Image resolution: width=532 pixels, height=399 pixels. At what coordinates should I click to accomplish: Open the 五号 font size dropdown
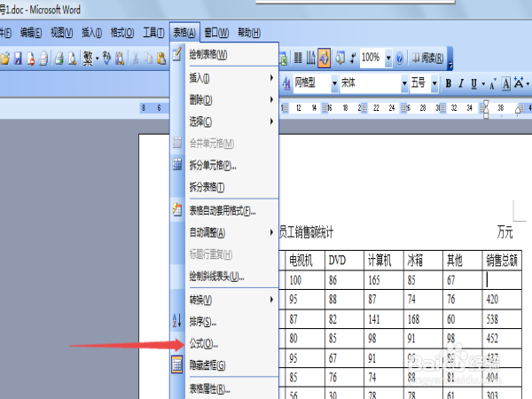[434, 83]
